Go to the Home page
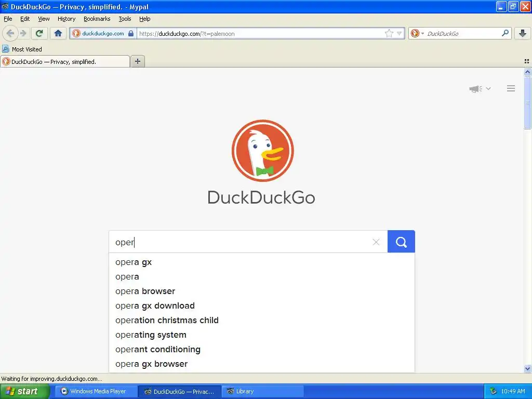Screen dimensions: 532x399 (x=58, y=33)
